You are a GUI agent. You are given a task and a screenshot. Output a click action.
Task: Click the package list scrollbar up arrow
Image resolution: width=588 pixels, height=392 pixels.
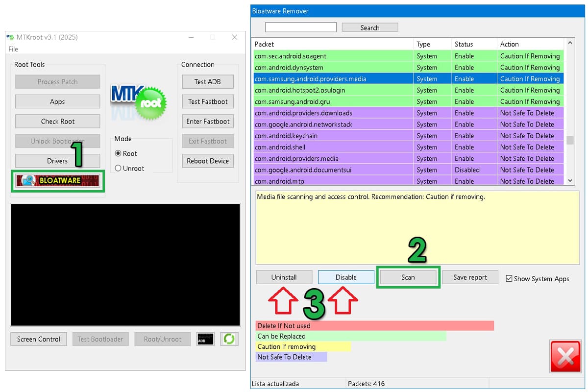(x=570, y=44)
